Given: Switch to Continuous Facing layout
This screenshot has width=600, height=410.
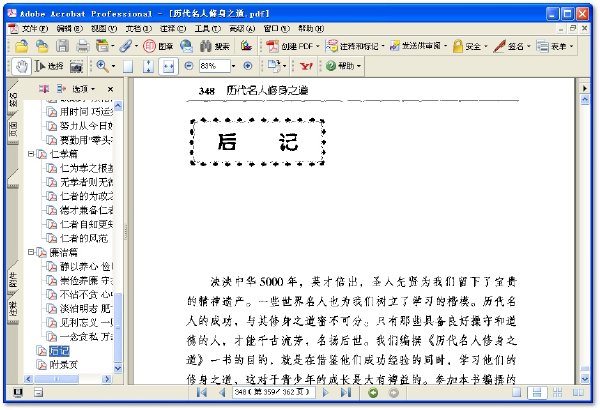Looking at the screenshot, I should coord(558,392).
